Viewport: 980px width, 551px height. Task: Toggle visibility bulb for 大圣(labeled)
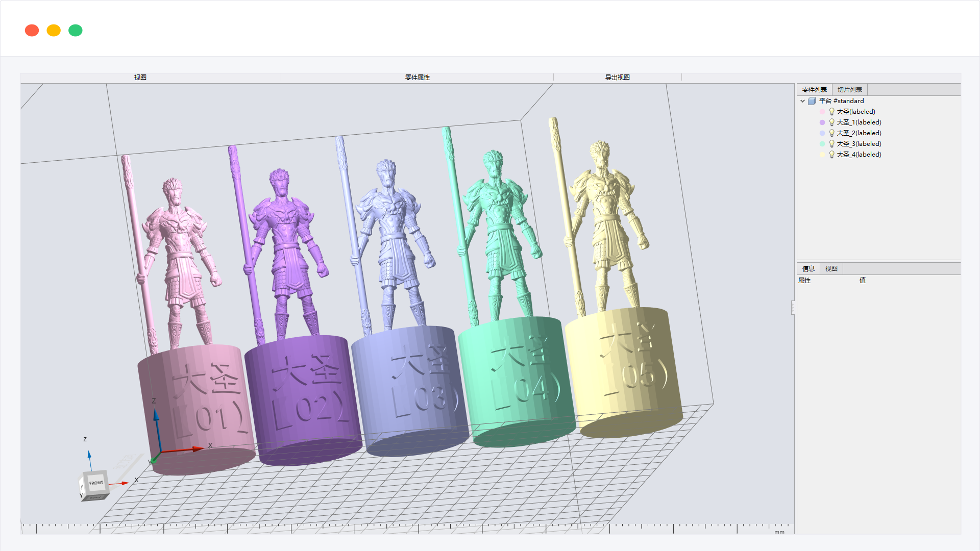tap(831, 111)
